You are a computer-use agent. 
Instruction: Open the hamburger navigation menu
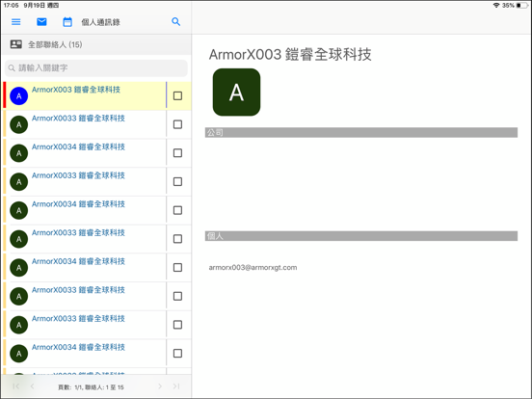[x=16, y=22]
